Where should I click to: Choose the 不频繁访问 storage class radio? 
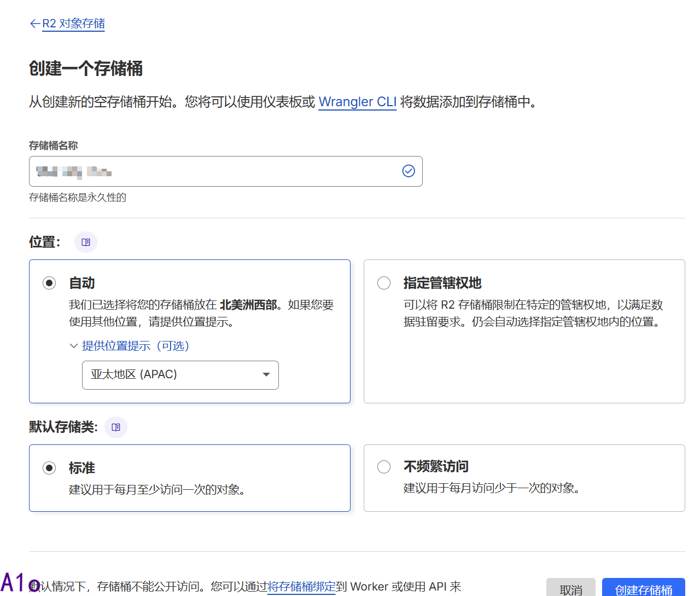384,467
